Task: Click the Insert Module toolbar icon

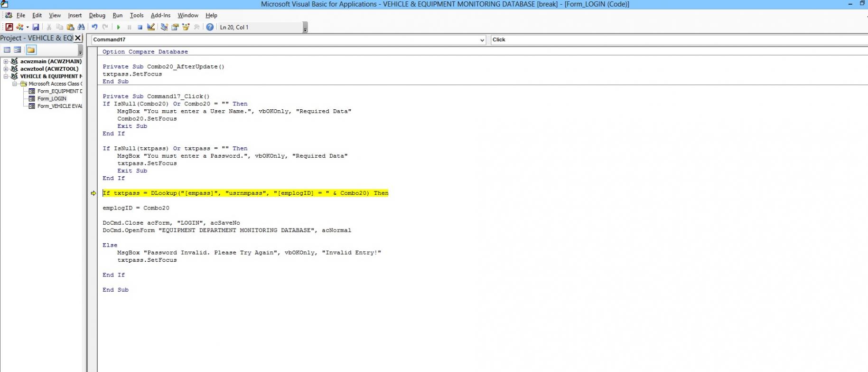Action: pyautogui.click(x=20, y=27)
